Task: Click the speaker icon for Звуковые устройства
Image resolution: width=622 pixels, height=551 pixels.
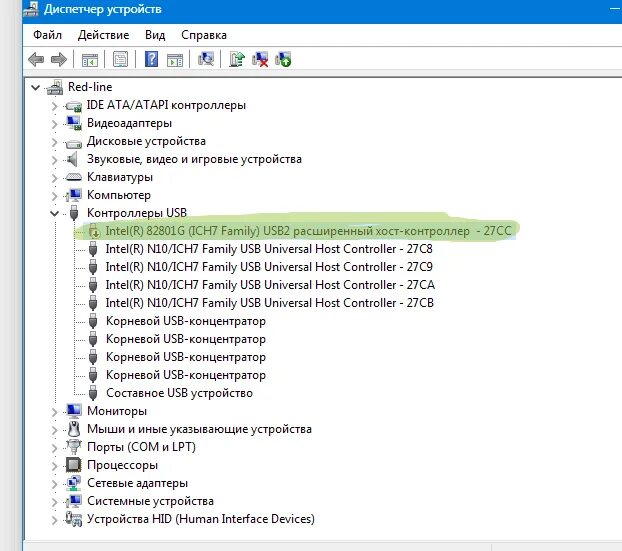Action: coord(72,159)
